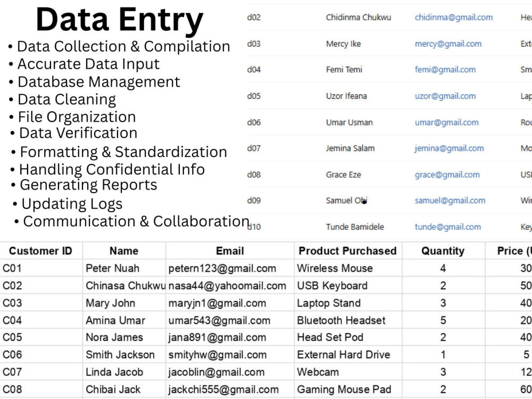This screenshot has height=399, width=532.
Task: Select the Laptop Stand product cell
Action: pos(348,303)
